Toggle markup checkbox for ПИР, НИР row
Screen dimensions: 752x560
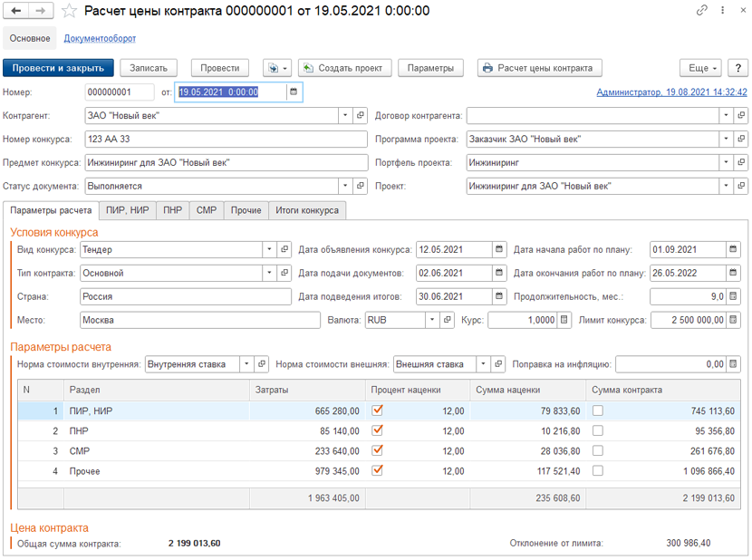[378, 410]
